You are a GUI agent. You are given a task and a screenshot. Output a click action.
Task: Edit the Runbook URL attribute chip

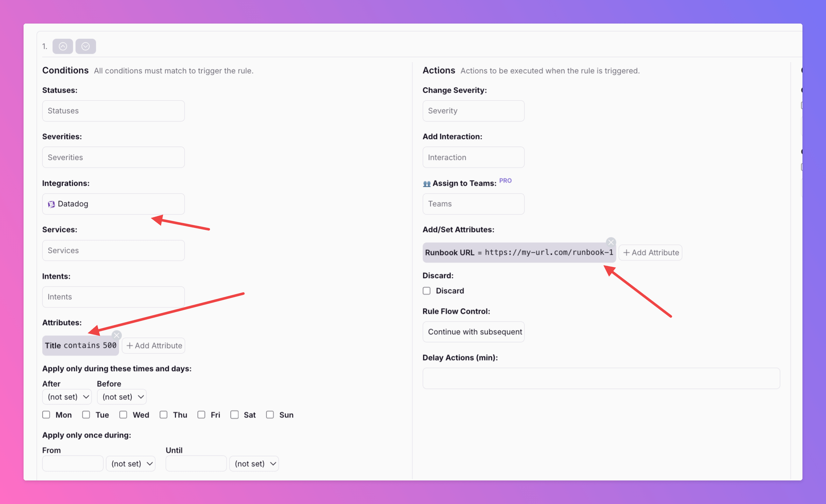point(519,253)
